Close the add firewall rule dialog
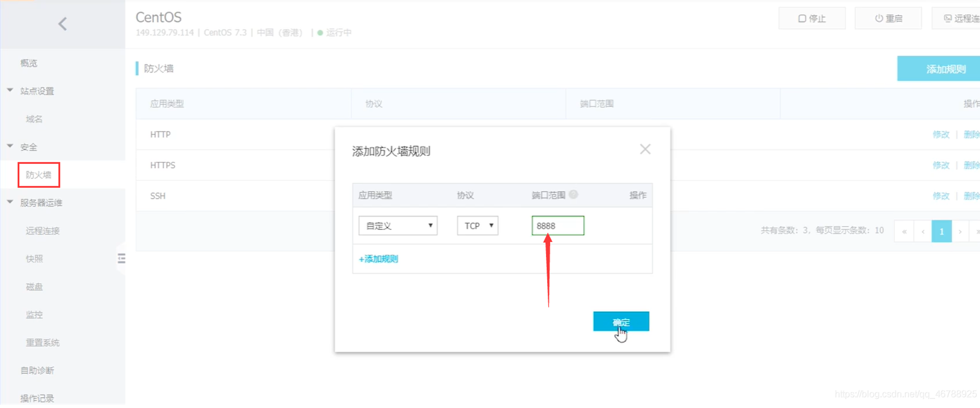The image size is (980, 408). [x=645, y=149]
